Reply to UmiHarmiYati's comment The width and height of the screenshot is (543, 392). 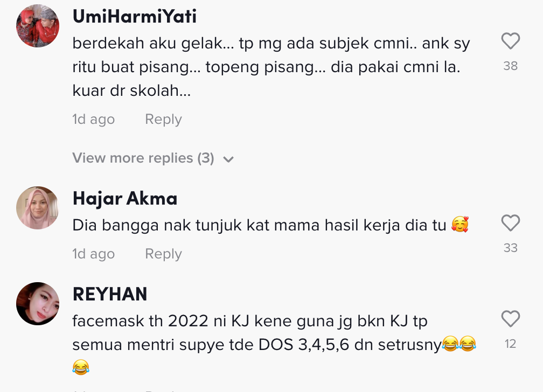click(x=163, y=119)
